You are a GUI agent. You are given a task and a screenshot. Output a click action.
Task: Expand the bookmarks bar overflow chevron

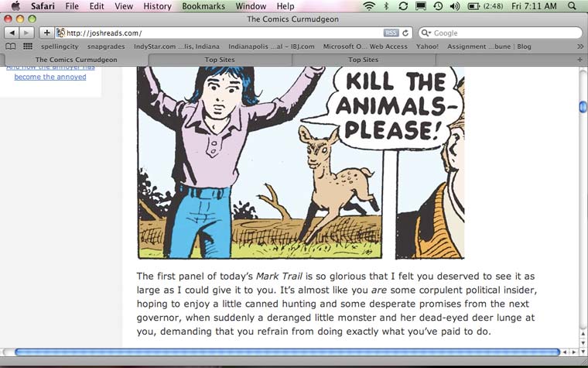580,46
